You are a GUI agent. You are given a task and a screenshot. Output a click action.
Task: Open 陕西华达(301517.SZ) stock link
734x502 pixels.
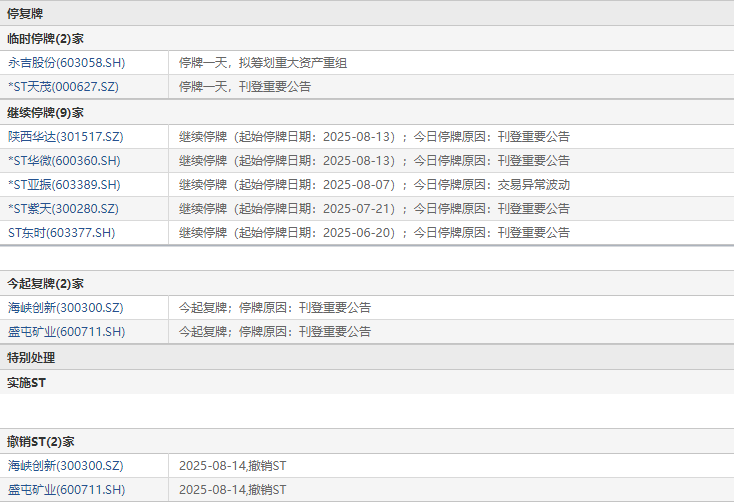pos(66,137)
